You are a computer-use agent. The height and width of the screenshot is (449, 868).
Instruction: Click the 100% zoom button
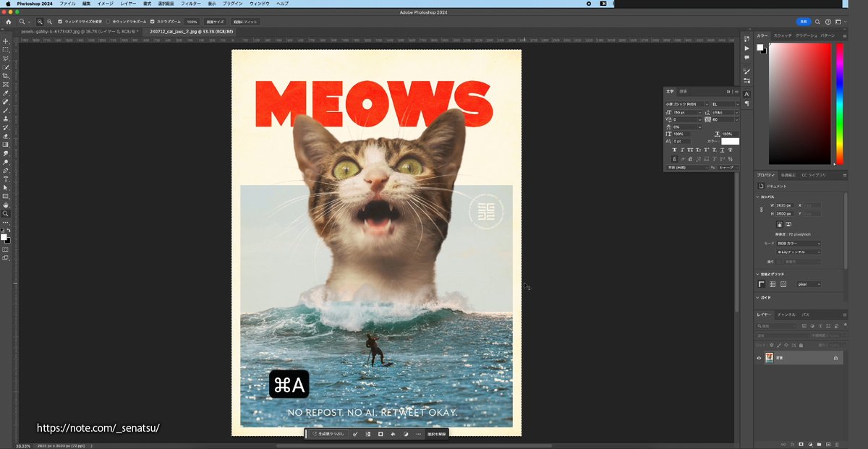click(x=192, y=22)
